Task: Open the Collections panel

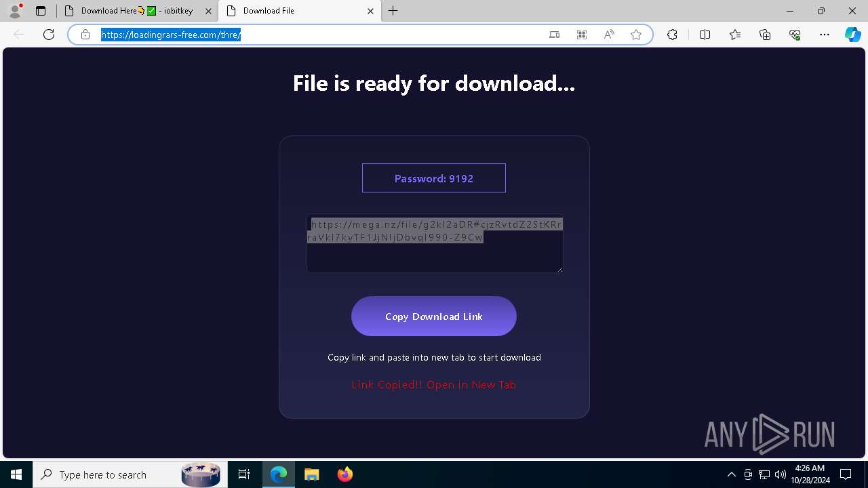Action: pyautogui.click(x=765, y=35)
